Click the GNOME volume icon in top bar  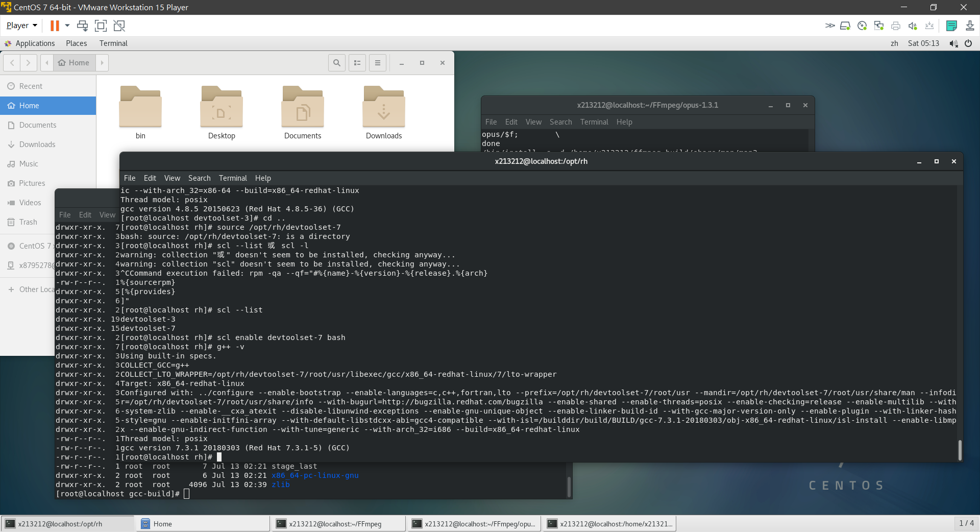click(953, 43)
